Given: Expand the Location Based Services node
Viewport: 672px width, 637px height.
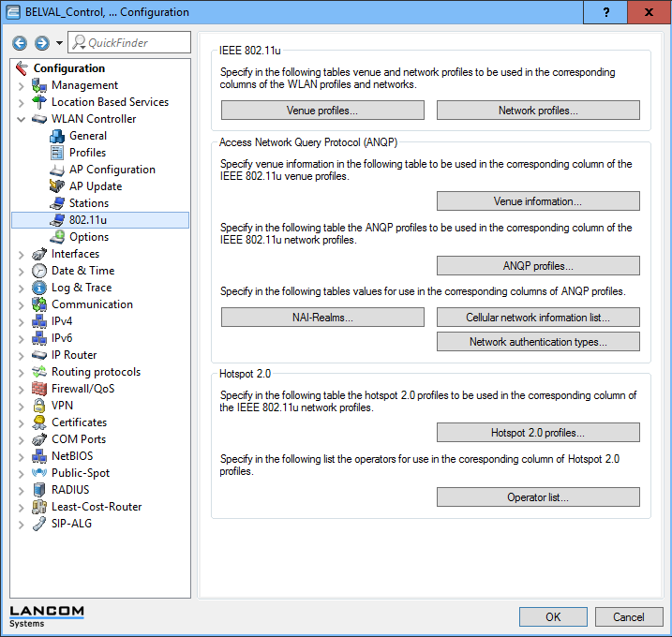Looking at the screenshot, I should click(x=21, y=103).
